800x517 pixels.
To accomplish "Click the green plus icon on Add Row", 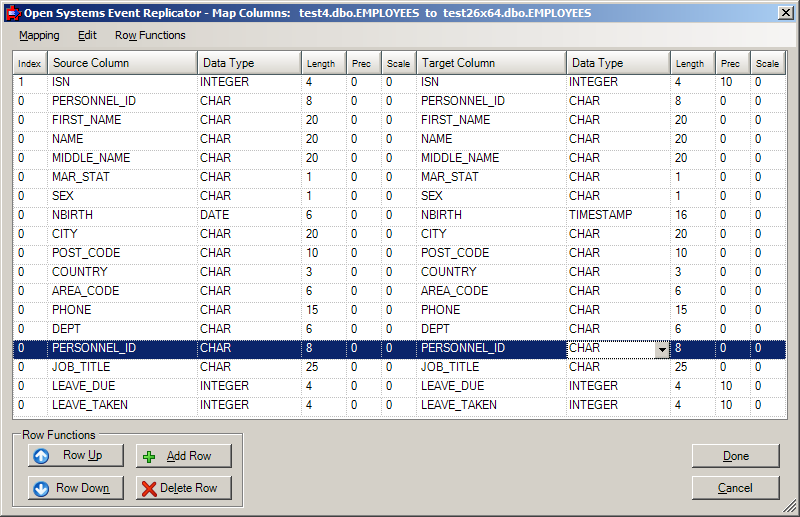I will (x=149, y=457).
